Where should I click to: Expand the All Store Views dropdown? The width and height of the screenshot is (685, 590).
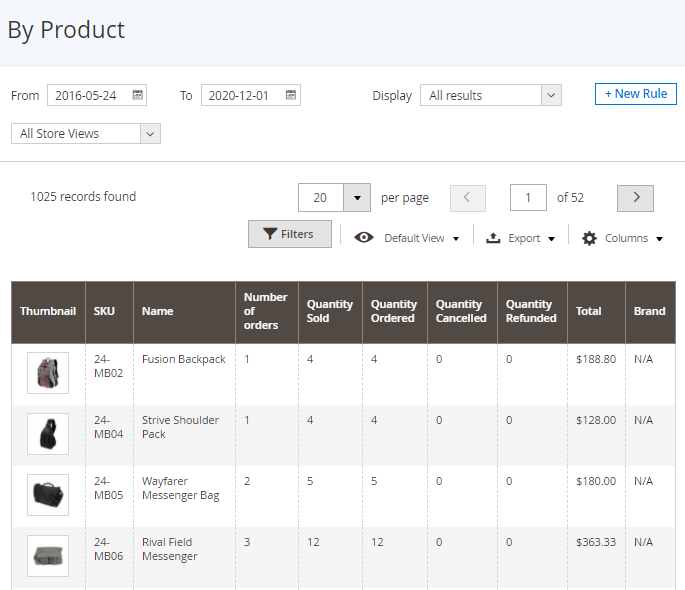point(86,134)
